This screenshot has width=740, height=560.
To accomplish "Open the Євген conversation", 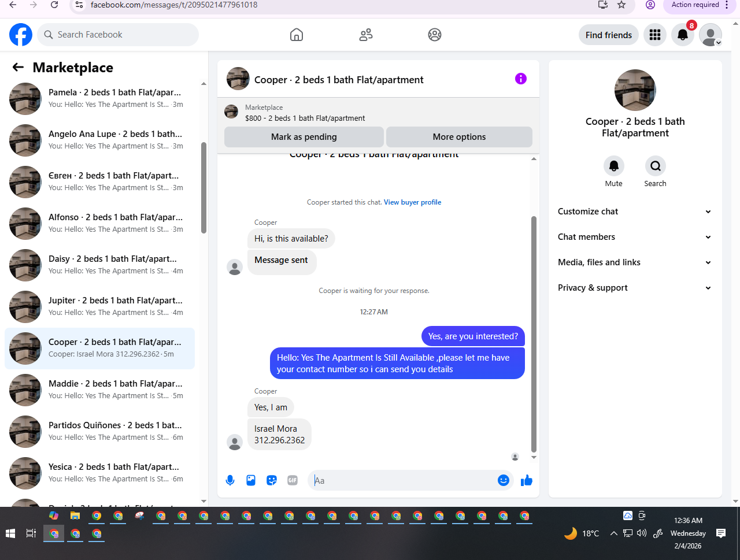I will pos(99,182).
